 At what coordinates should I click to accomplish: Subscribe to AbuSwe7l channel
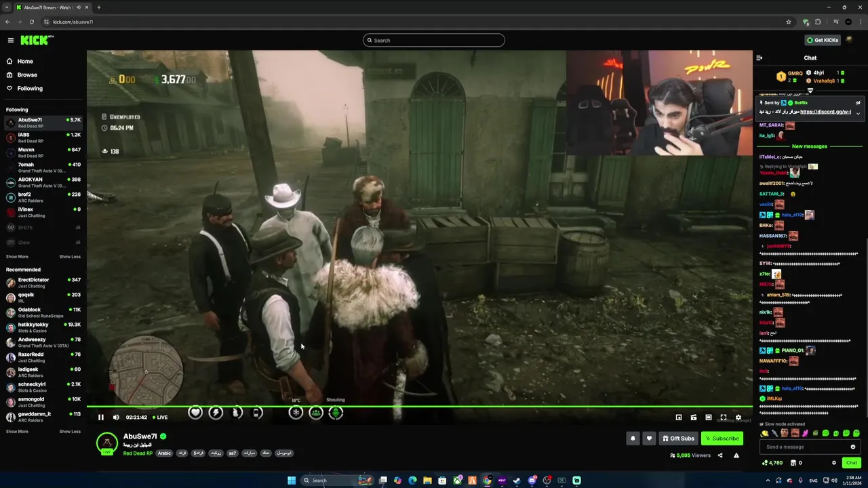pyautogui.click(x=722, y=439)
